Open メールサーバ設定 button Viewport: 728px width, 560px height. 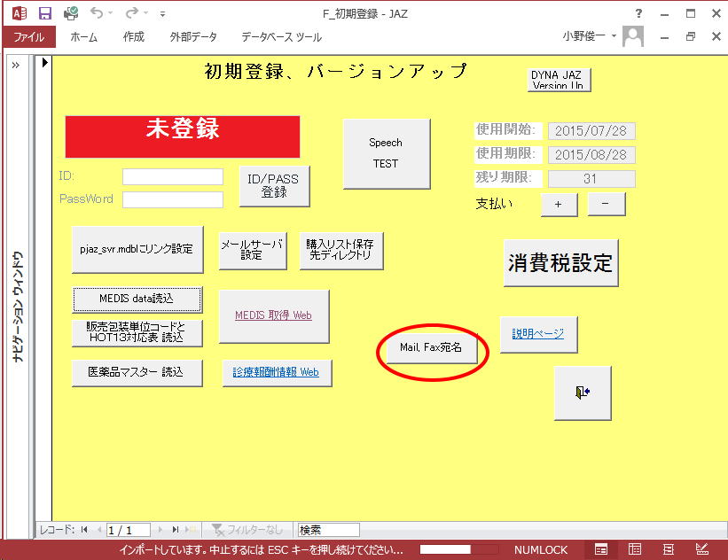[x=253, y=251]
